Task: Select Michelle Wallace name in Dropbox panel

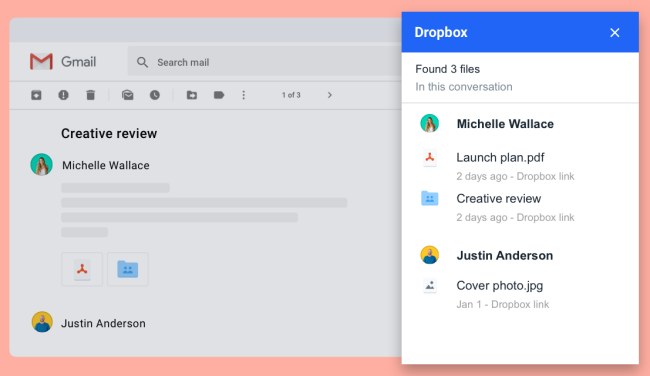Action: click(x=505, y=124)
